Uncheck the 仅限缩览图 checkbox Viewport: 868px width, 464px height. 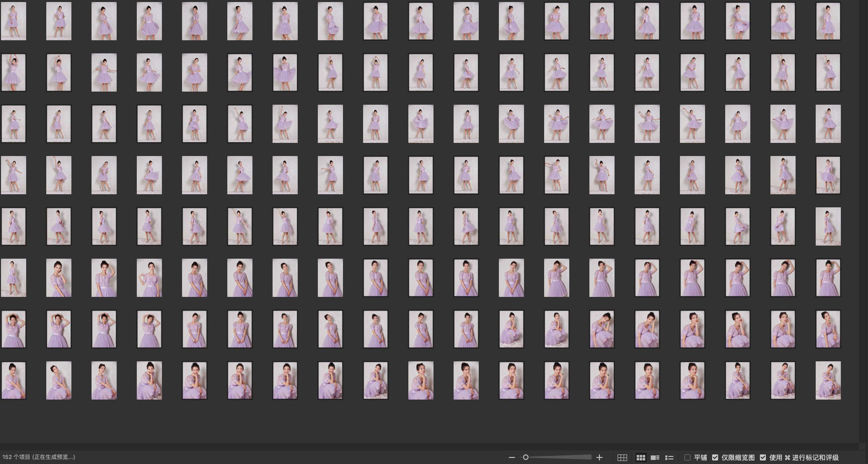click(715, 457)
